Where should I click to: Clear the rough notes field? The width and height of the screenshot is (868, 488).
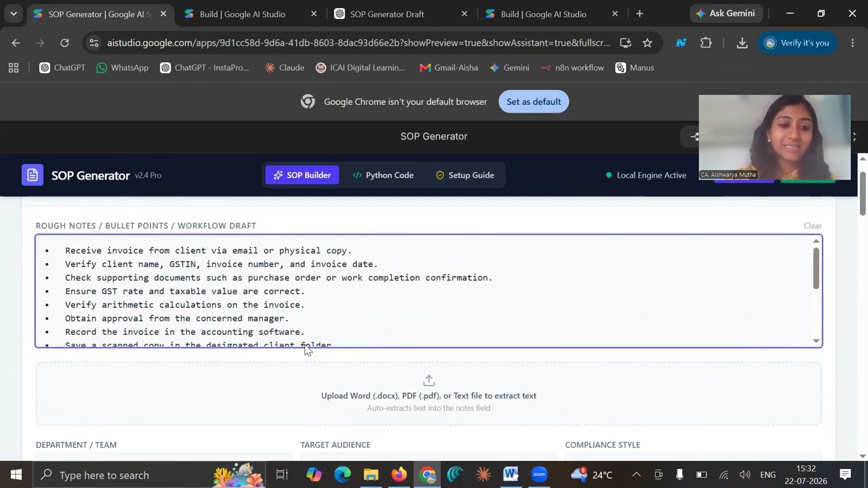tap(812, 226)
